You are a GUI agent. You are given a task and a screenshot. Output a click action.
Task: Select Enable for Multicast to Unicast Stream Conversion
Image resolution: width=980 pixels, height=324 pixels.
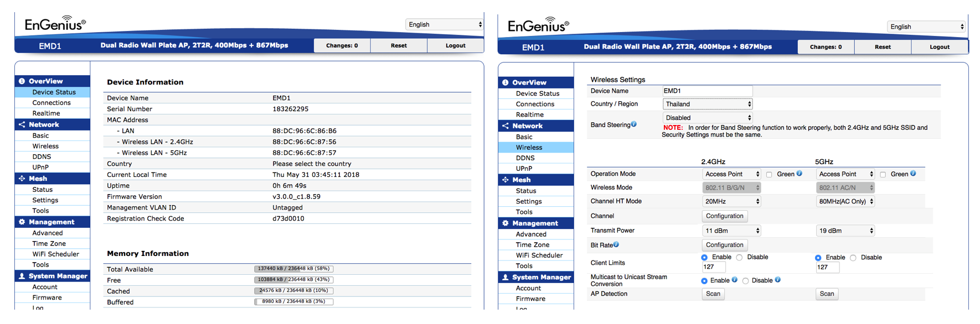tap(704, 281)
